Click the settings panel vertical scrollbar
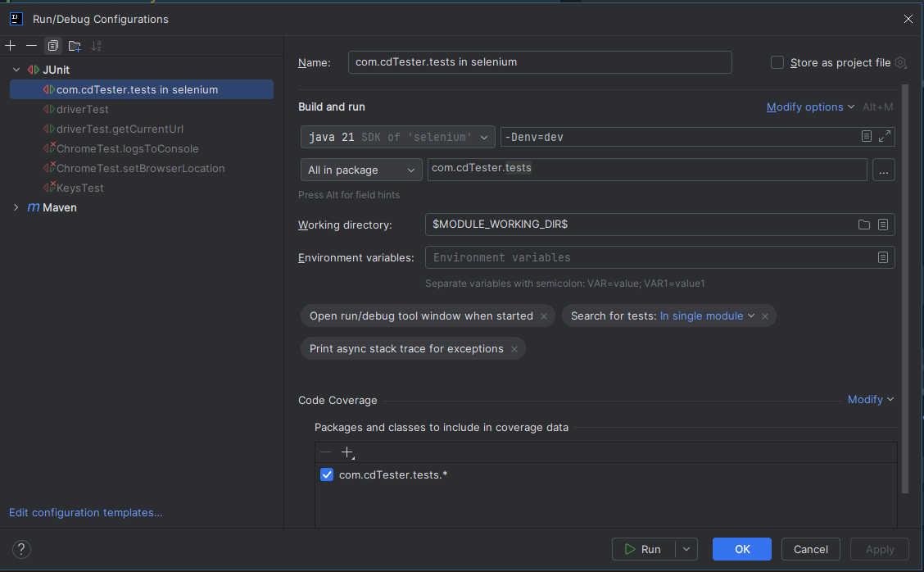 (x=905, y=289)
